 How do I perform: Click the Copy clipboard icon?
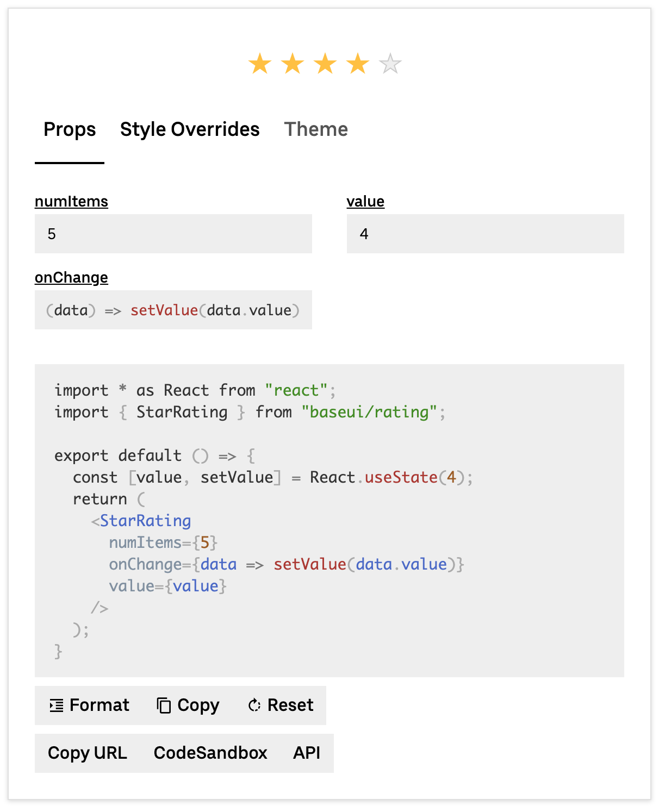[x=164, y=705]
